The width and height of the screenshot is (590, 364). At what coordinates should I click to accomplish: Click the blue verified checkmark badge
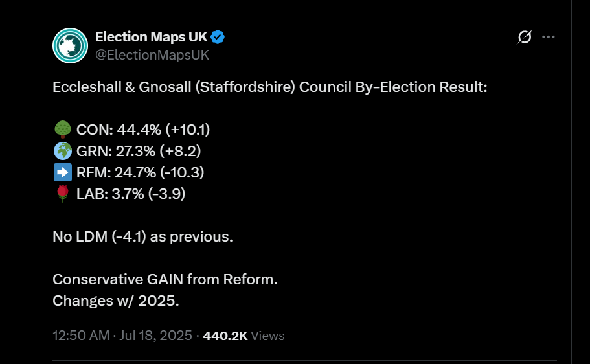tap(218, 37)
